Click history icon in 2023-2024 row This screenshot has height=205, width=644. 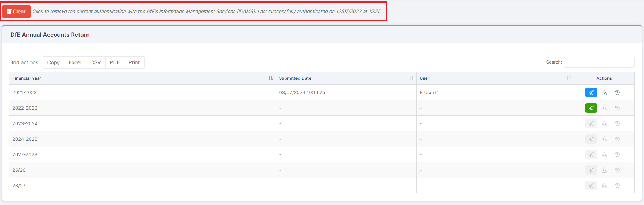(x=617, y=123)
